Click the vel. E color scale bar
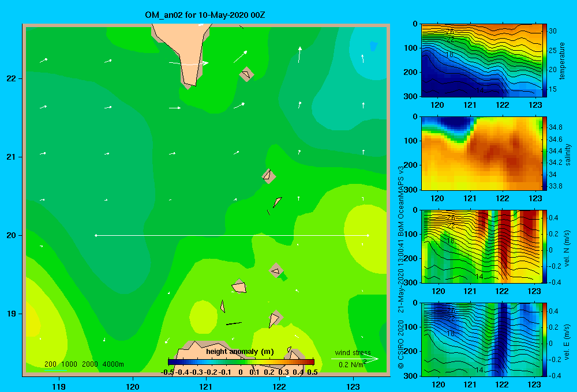Image resolution: width=577 pixels, height=392 pixels. click(545, 340)
